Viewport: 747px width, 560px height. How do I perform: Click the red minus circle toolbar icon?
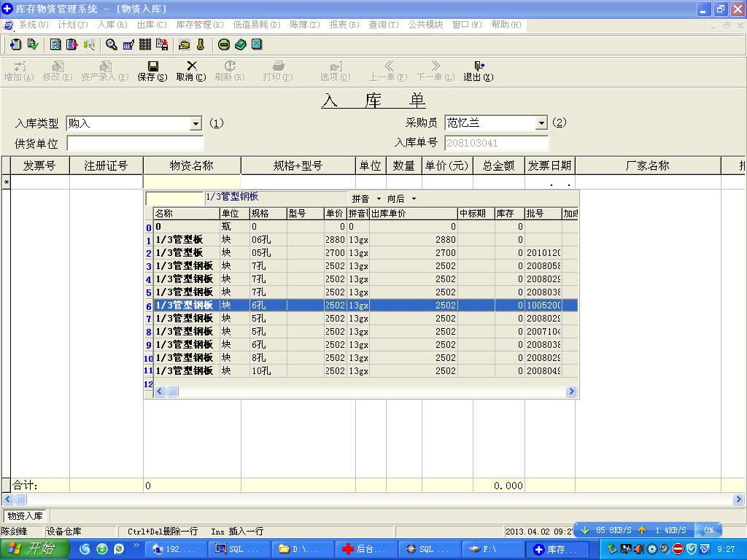point(224,44)
